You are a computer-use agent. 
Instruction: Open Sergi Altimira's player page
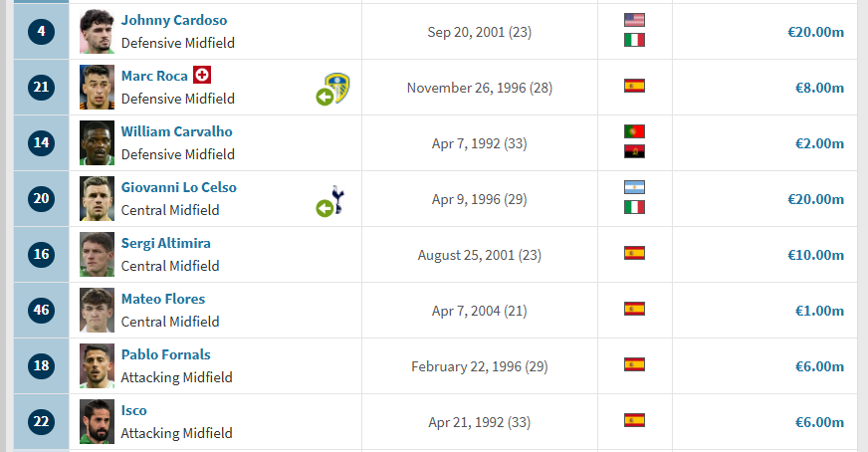[165, 243]
